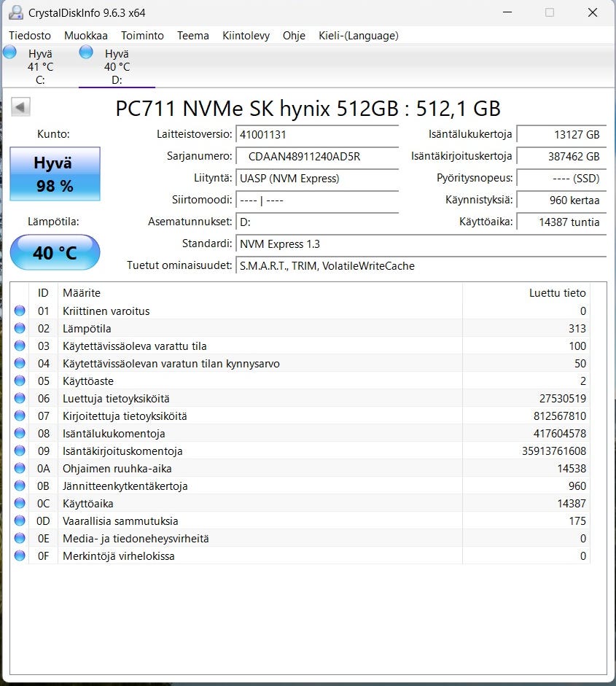Click the serial number field CDAAN48911240AD5R
Image resolution: width=616 pixels, height=686 pixels.
coord(317,156)
